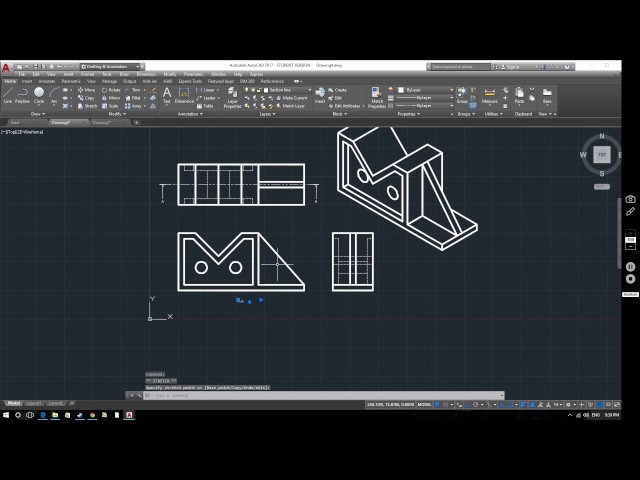Click the Trim tool
The height and width of the screenshot is (480, 640).
[x=133, y=90]
